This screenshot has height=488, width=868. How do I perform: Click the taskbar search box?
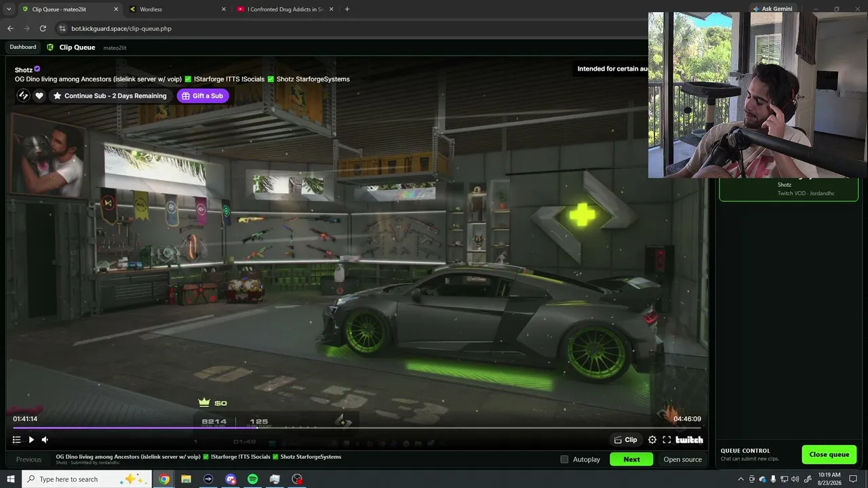87,479
